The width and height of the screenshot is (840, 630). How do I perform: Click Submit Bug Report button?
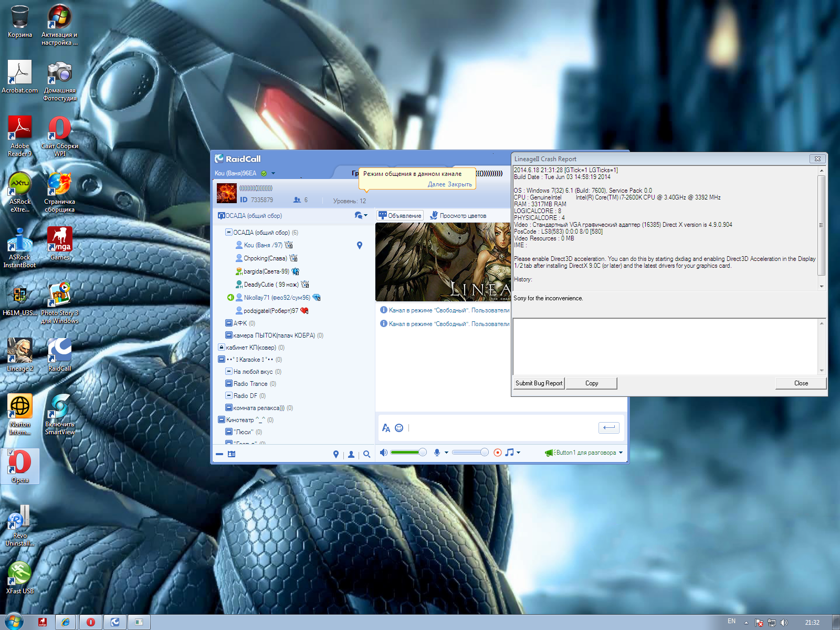tap(539, 383)
